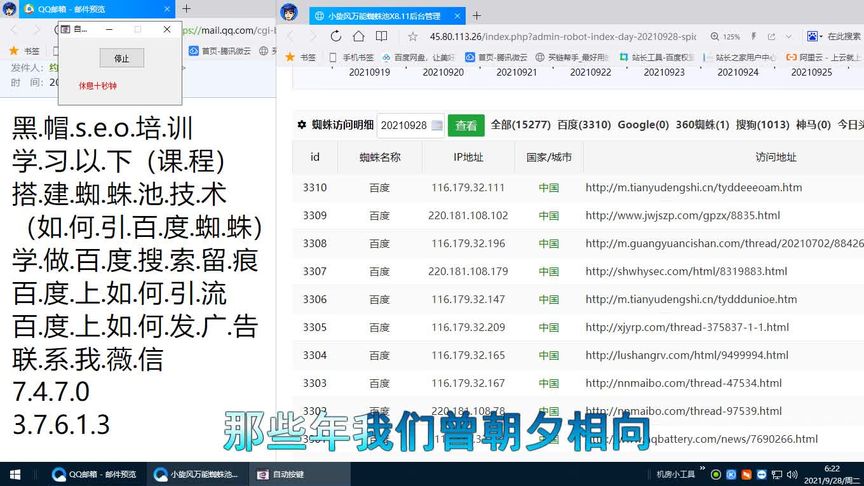Viewport: 864px width, 486px height.
Task: Open the 20210924 date link
Action: click(737, 72)
